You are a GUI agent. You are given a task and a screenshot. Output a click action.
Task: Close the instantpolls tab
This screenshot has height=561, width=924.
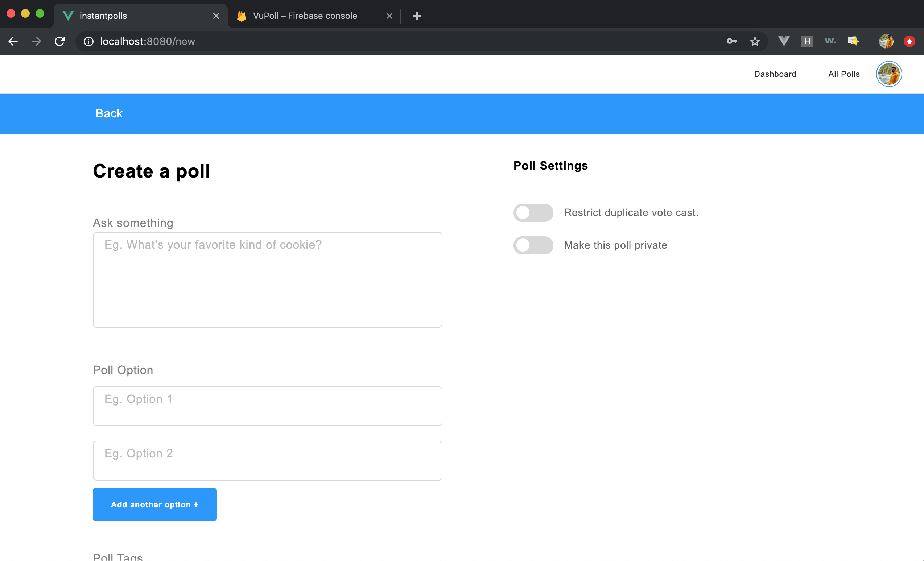tap(216, 16)
